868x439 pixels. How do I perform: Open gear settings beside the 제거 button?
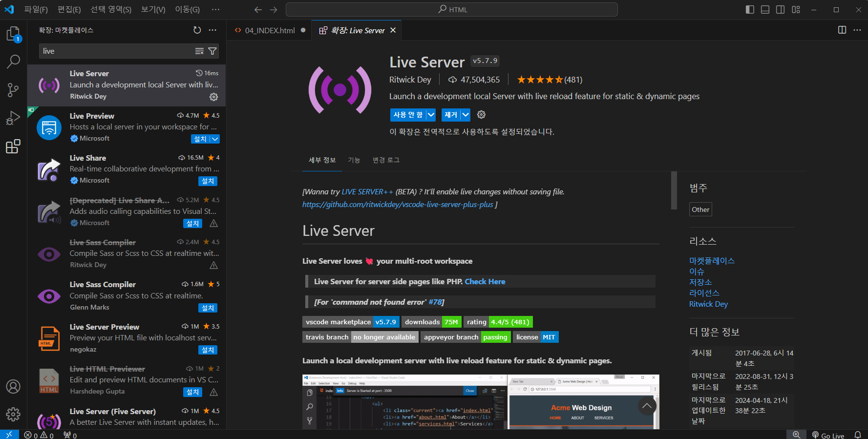(x=481, y=115)
